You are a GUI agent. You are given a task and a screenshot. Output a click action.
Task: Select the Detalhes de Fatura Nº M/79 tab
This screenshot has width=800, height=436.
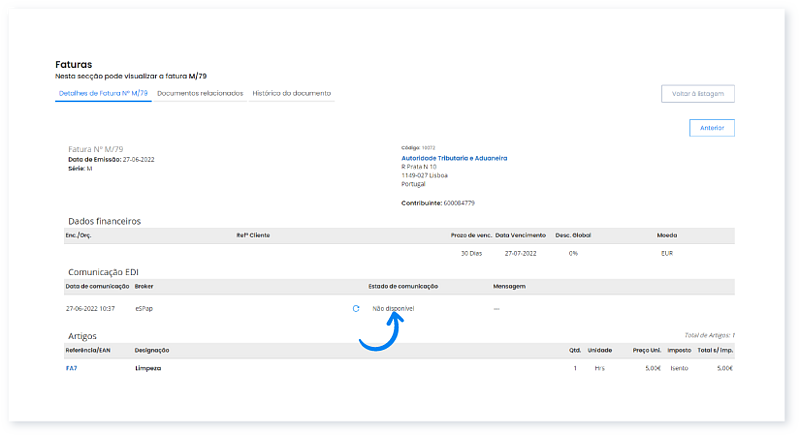point(102,93)
